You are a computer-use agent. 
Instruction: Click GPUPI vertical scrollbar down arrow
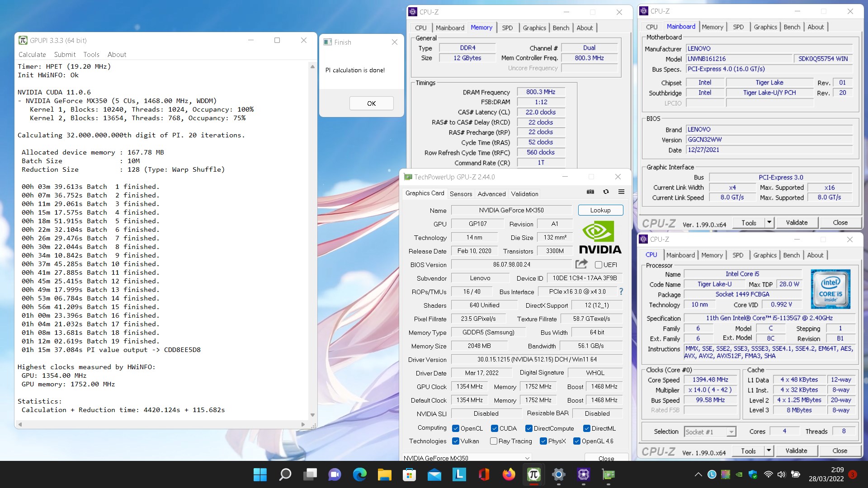312,415
